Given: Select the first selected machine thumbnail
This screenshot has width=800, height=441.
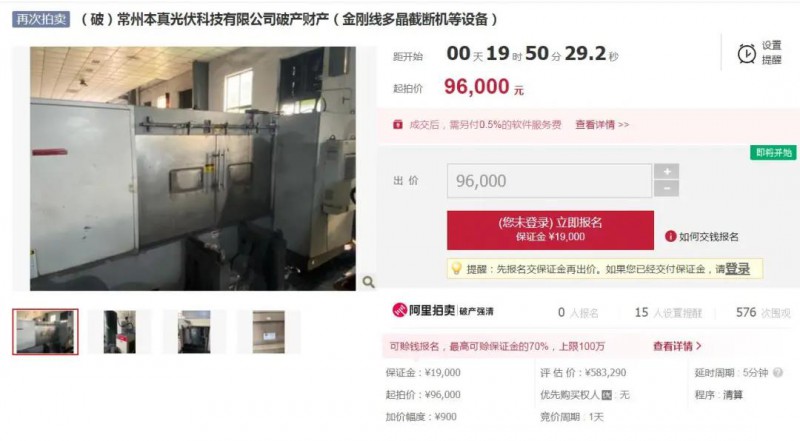Looking at the screenshot, I should click(x=45, y=332).
